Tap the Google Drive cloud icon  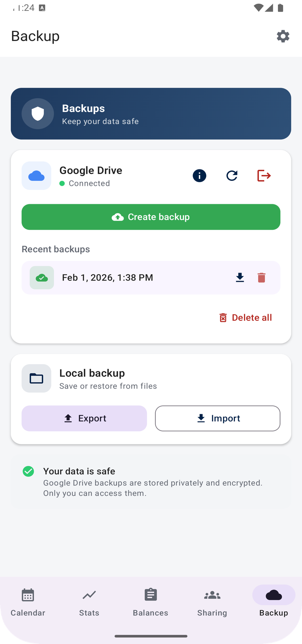(36, 176)
